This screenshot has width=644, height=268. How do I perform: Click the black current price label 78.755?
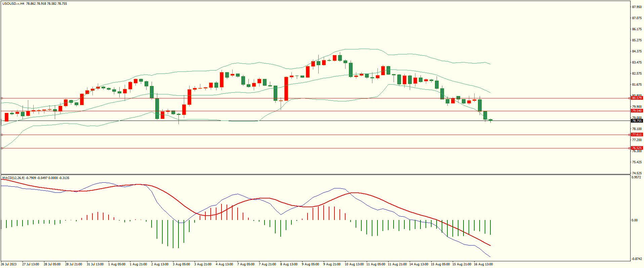click(637, 121)
